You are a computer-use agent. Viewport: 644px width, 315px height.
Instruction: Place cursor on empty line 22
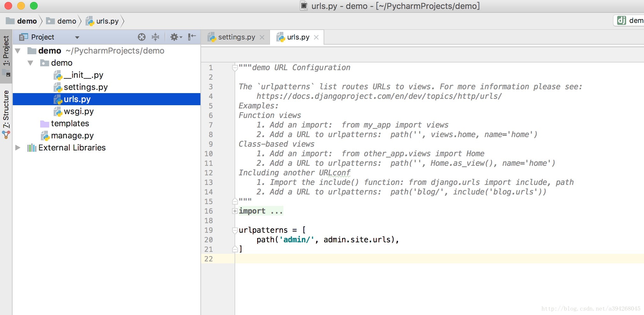click(x=439, y=259)
